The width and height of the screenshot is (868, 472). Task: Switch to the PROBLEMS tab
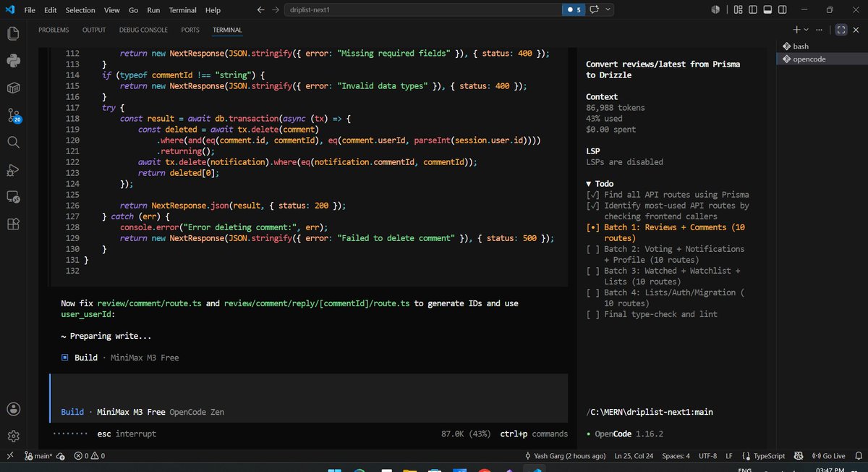point(54,30)
